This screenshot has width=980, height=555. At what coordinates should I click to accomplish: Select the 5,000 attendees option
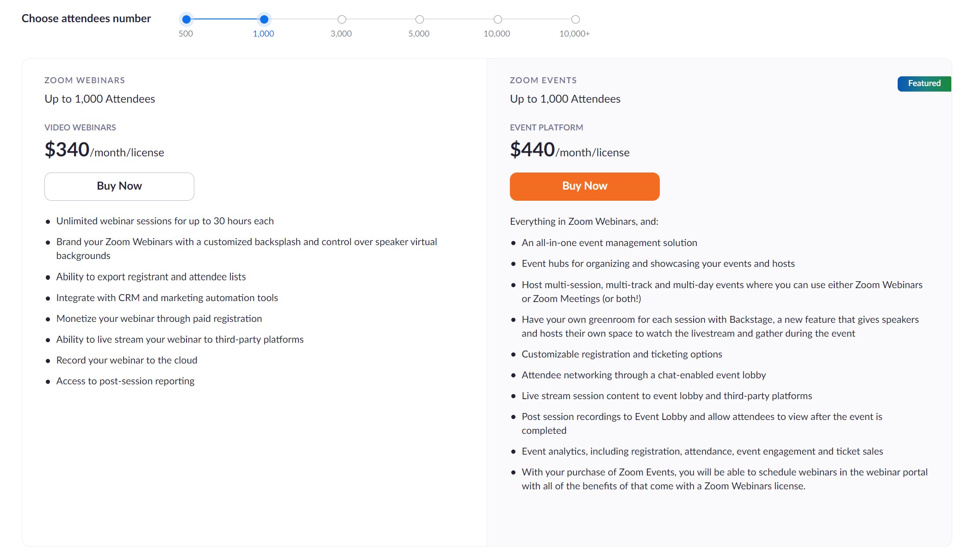coord(419,19)
